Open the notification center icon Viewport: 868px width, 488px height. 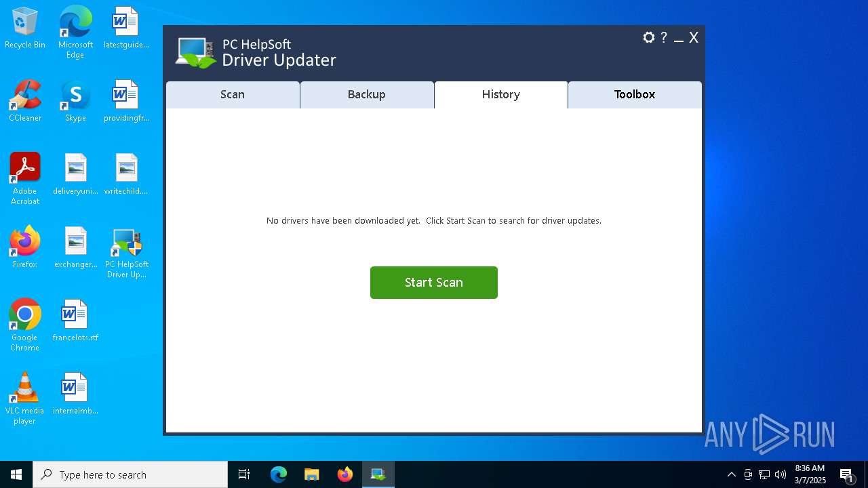(847, 474)
